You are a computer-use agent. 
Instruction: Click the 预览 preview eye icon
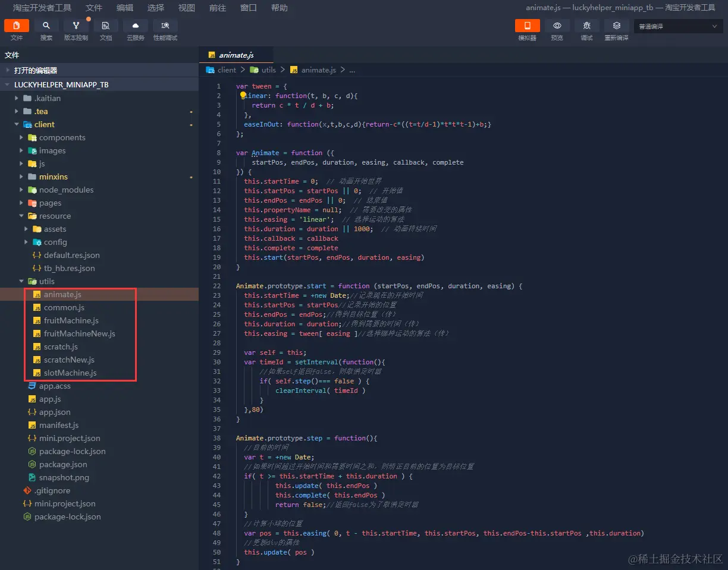[x=557, y=26]
